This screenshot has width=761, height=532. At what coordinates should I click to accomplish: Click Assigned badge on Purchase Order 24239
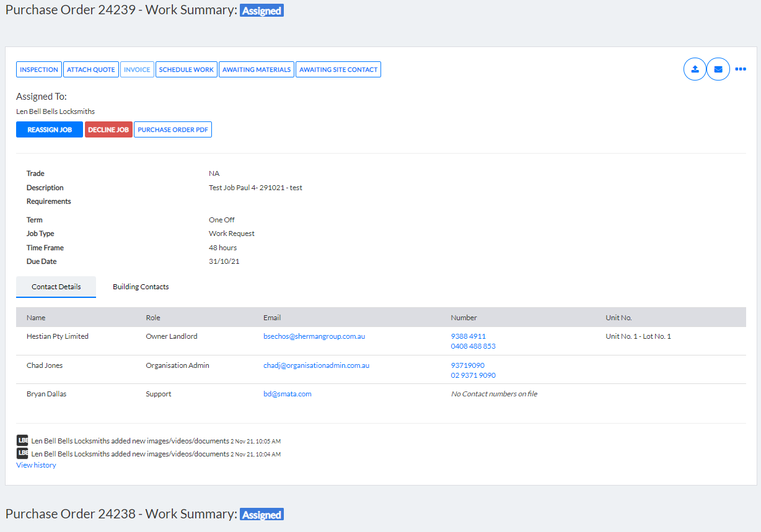pos(262,11)
